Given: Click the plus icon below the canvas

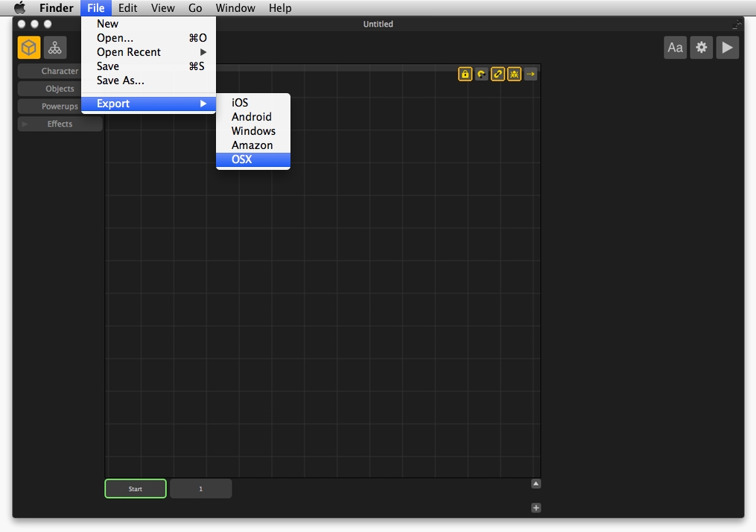Looking at the screenshot, I should click(x=536, y=507).
